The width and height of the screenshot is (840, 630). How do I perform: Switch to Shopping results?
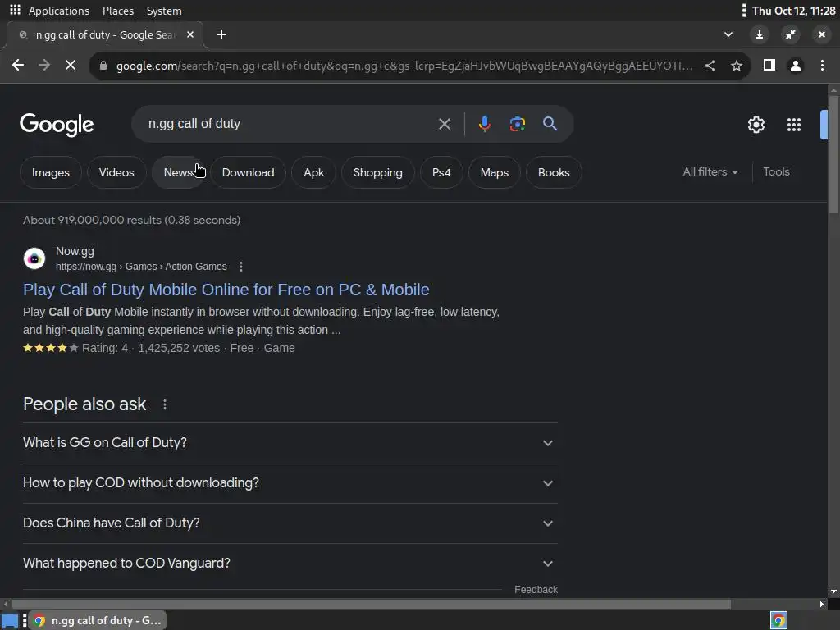pyautogui.click(x=377, y=172)
